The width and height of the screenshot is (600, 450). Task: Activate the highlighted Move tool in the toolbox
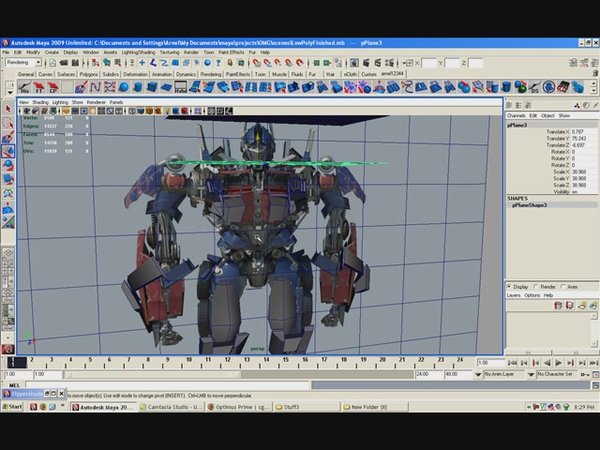point(8,151)
